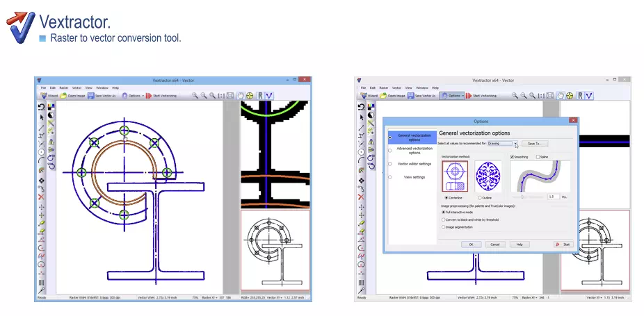The image size is (644, 316).
Task: Pick the Centerline method preview thumbnail
Action: coord(455,176)
